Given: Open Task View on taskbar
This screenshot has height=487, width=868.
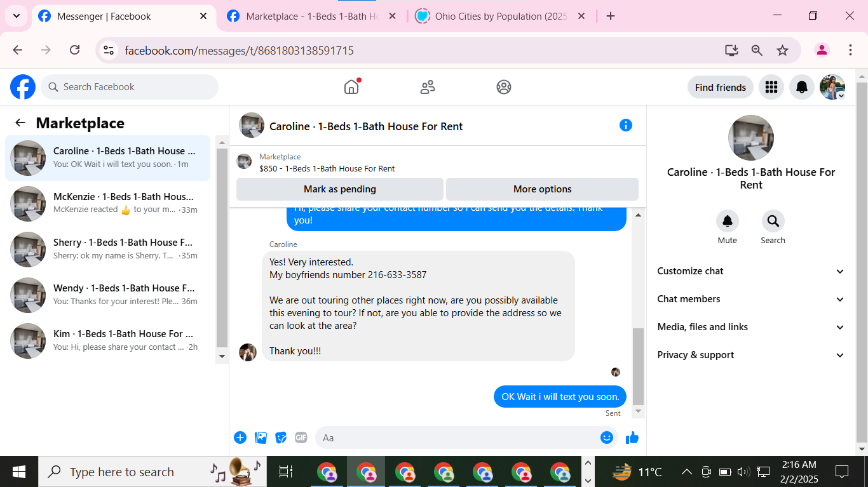Looking at the screenshot, I should point(286,472).
